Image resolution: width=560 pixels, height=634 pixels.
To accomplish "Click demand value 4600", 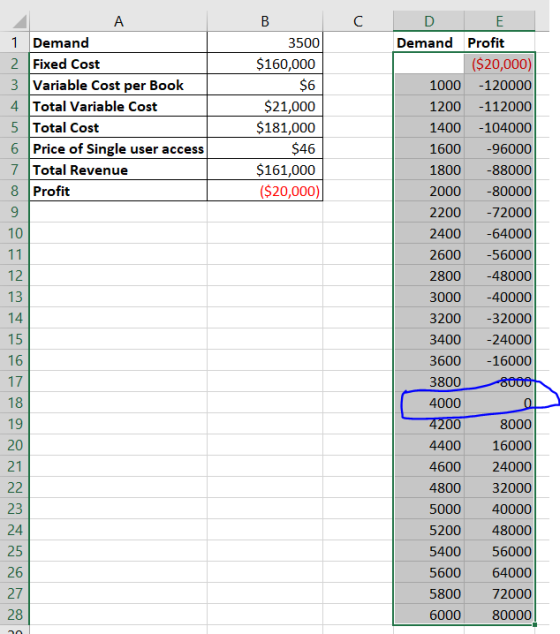I will pyautogui.click(x=429, y=466).
